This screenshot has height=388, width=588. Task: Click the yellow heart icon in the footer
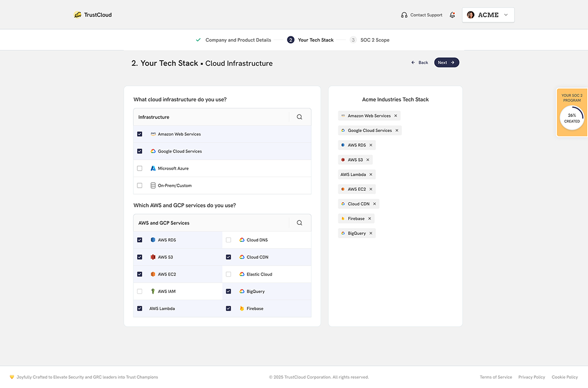click(x=12, y=377)
